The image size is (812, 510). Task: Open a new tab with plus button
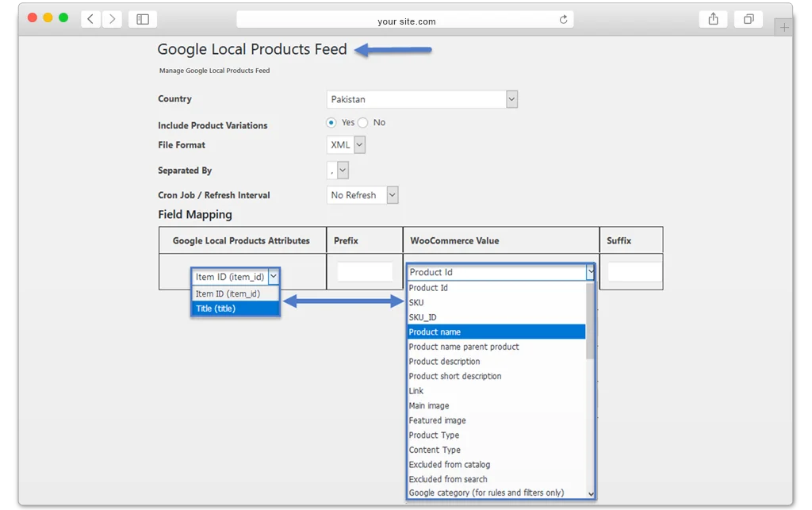(x=784, y=27)
